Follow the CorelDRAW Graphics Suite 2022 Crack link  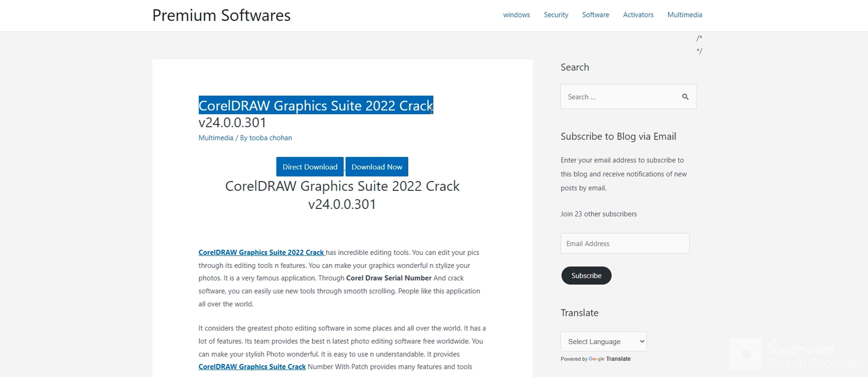[x=262, y=252]
